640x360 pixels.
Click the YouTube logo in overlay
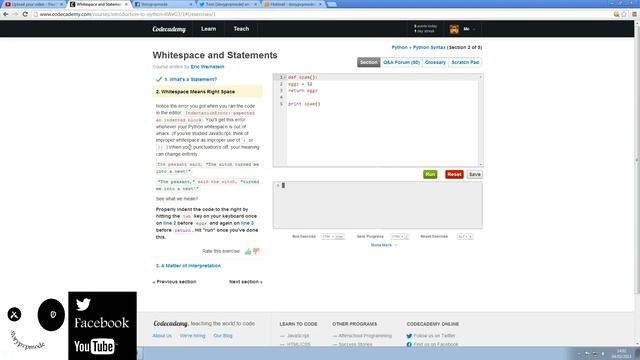pos(95,347)
